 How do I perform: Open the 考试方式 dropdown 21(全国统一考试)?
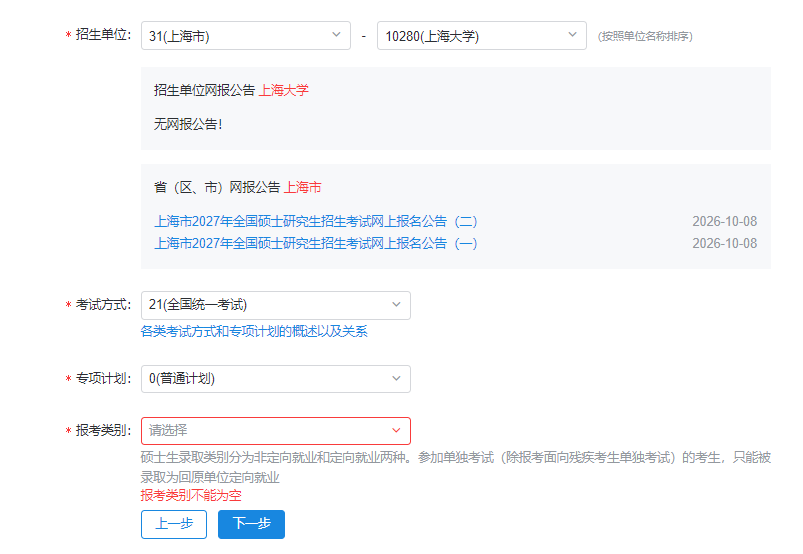coord(276,305)
